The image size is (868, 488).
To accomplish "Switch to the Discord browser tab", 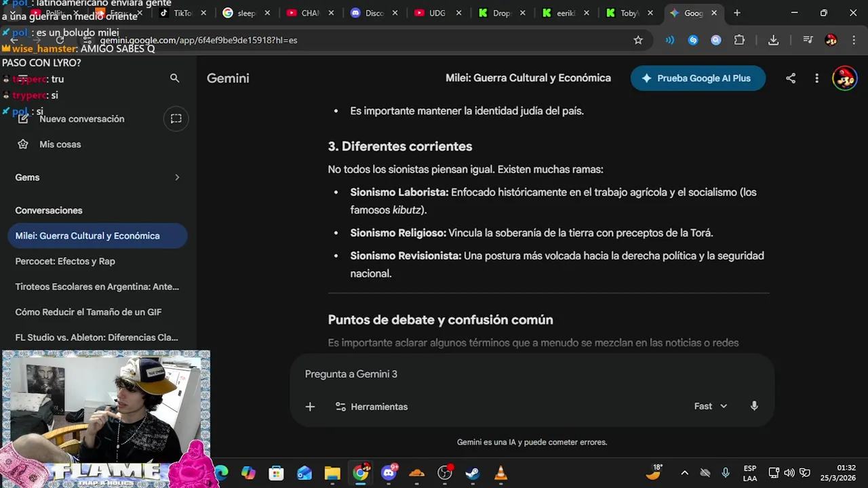I will (374, 13).
